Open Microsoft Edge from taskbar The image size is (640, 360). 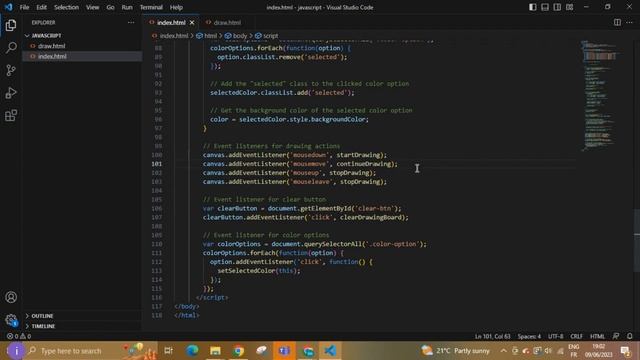tap(192, 351)
